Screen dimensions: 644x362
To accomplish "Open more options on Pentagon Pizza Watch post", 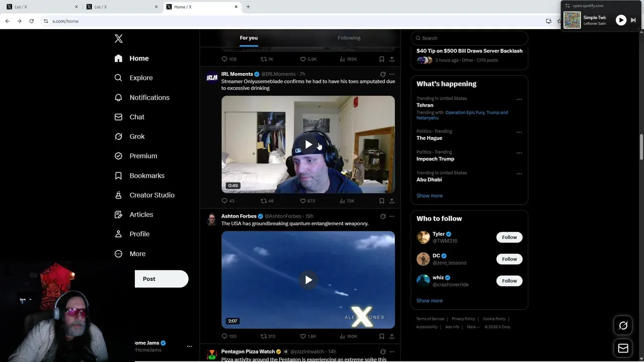I will pyautogui.click(x=392, y=352).
